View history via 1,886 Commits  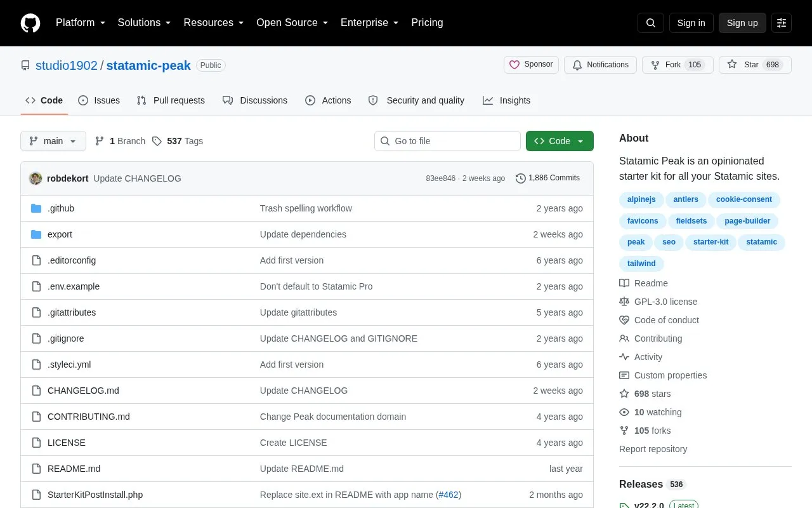(x=547, y=178)
